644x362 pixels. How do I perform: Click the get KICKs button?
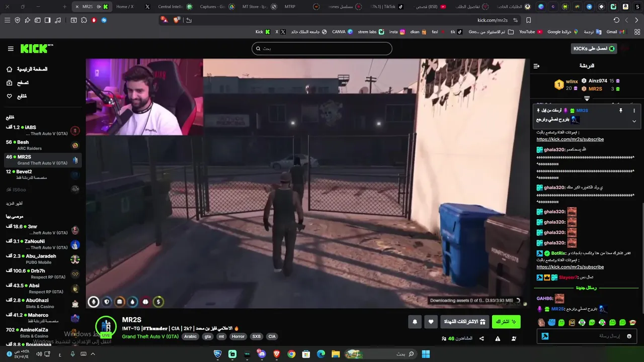(x=594, y=48)
